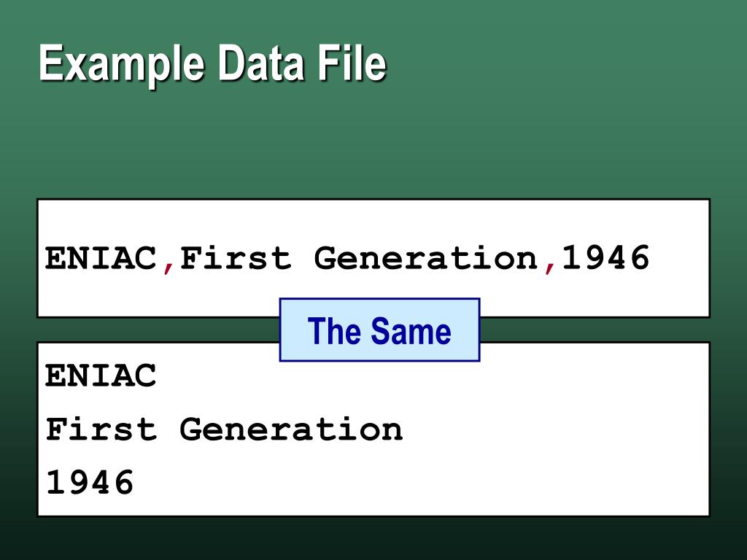Select the word 'Example' in the title
Viewport: 747px width, 560px height.
click(x=122, y=64)
